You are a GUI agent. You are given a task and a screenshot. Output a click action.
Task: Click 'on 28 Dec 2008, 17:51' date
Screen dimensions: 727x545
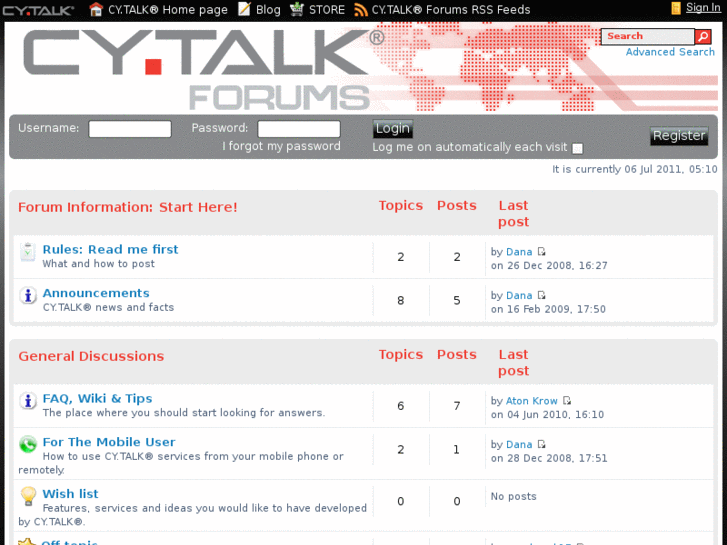coord(549,458)
